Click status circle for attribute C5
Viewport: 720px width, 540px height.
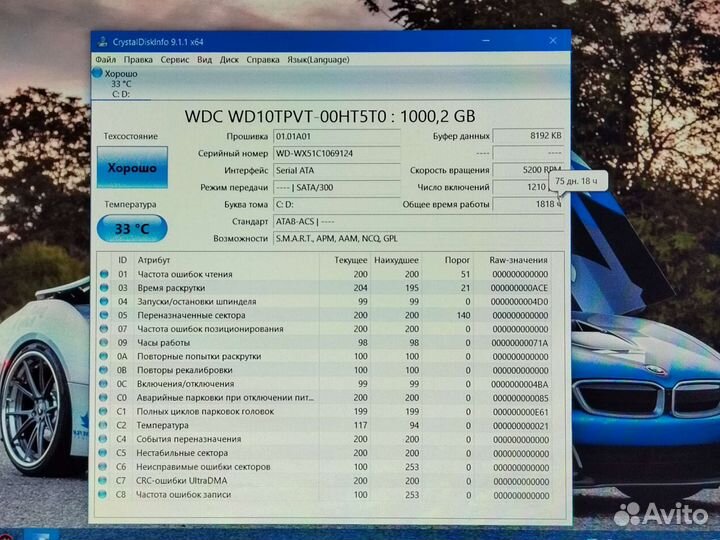click(x=103, y=453)
